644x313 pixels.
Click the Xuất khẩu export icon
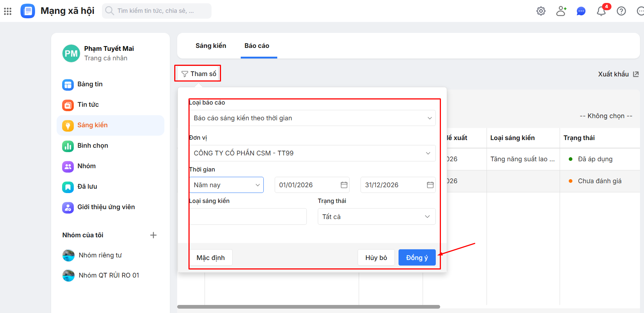pos(636,74)
